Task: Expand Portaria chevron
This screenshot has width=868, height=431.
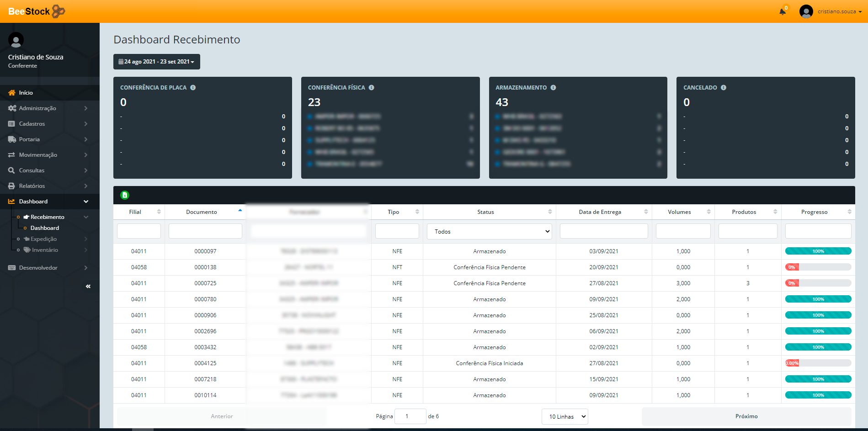Action: pyautogui.click(x=86, y=139)
